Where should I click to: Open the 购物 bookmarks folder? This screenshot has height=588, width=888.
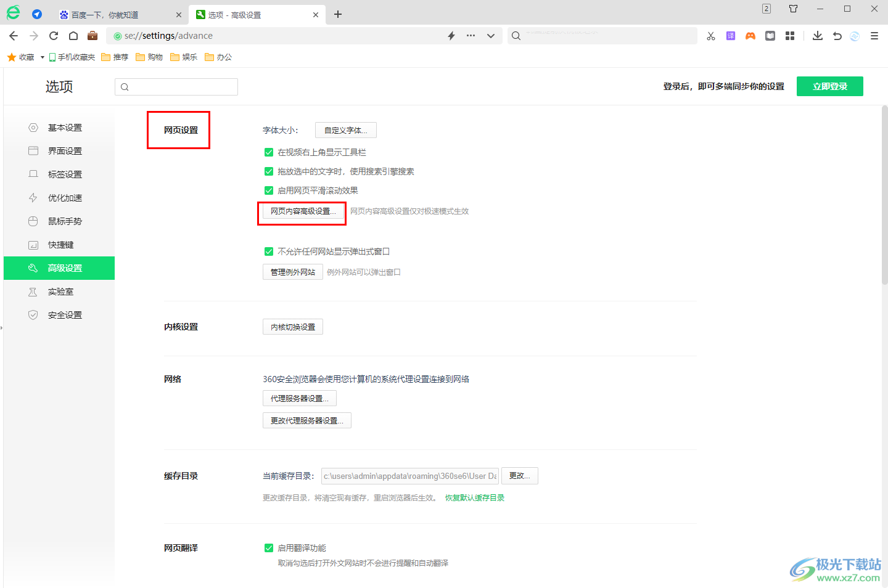(x=150, y=57)
